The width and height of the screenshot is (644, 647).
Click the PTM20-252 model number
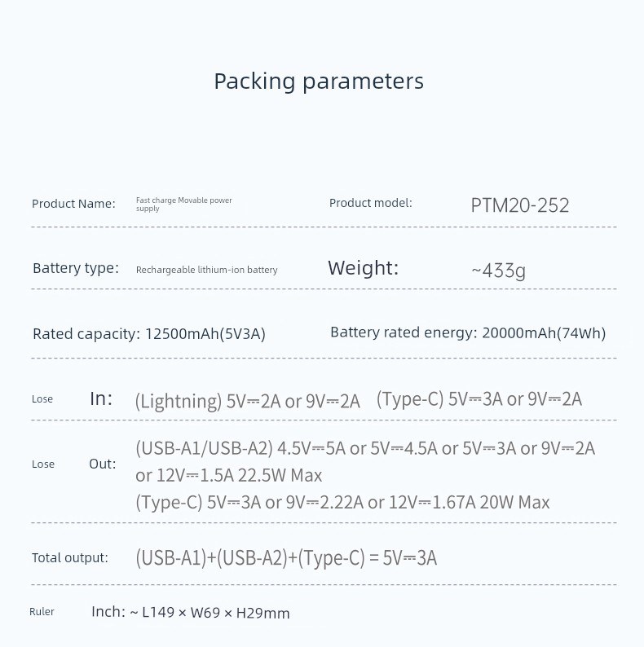coord(520,205)
